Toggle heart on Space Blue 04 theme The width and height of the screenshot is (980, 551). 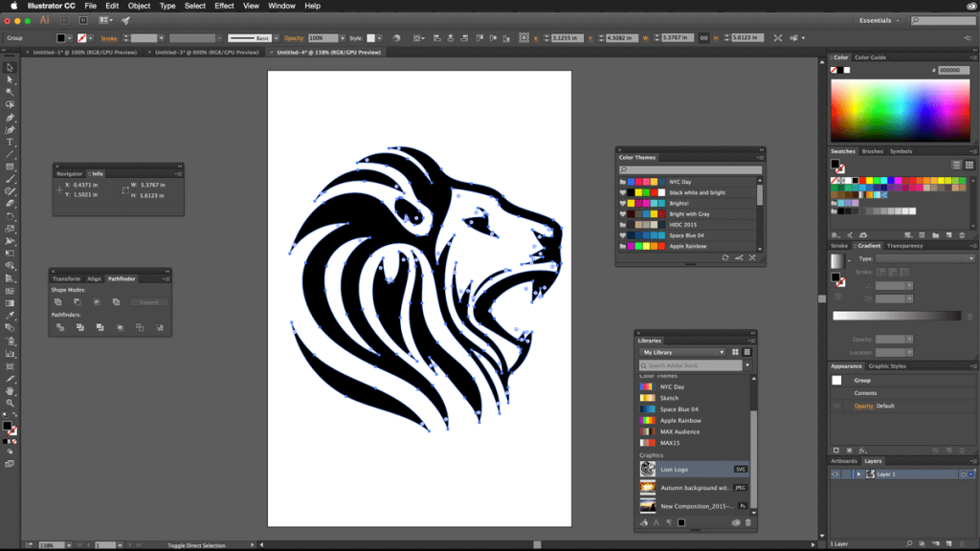(622, 235)
